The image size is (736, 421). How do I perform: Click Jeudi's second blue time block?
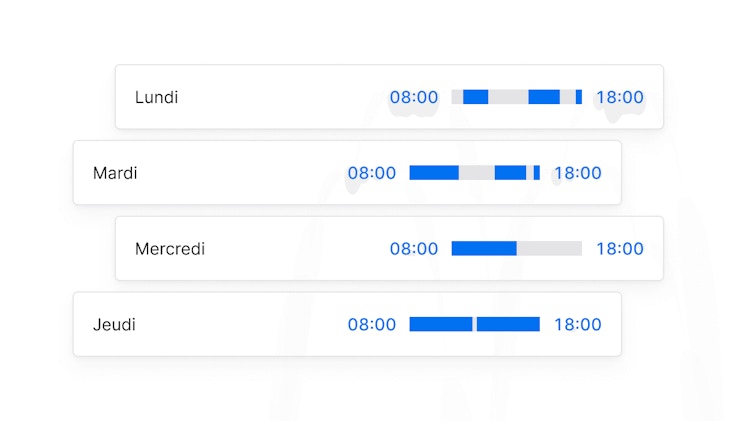[x=508, y=324]
